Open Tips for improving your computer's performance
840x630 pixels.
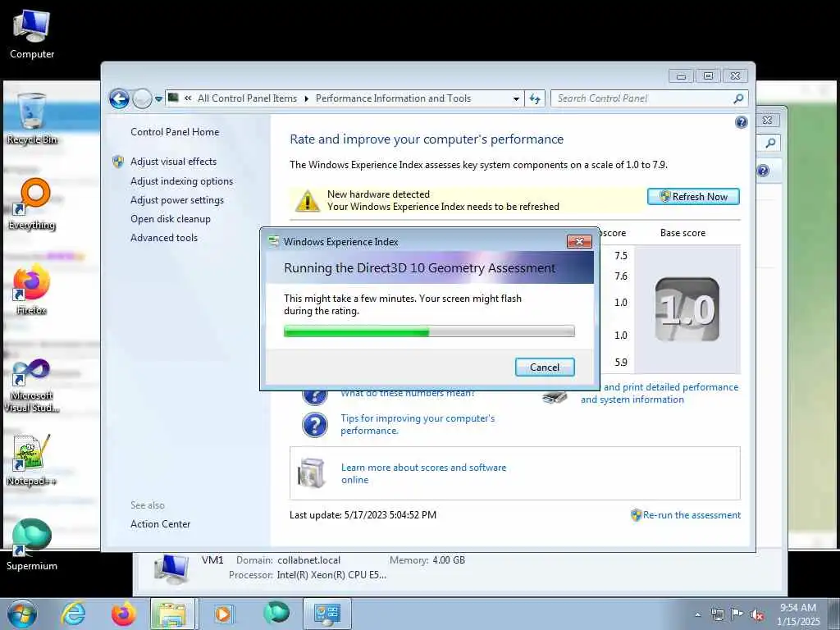(418, 424)
